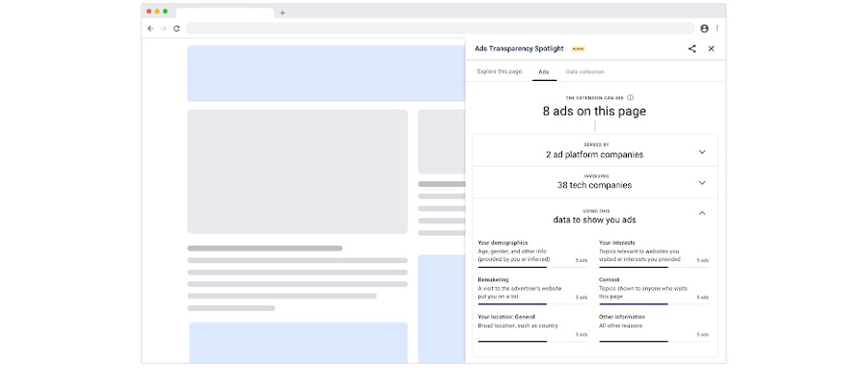
Task: Click the 'Other information' heading
Action: coord(622,317)
